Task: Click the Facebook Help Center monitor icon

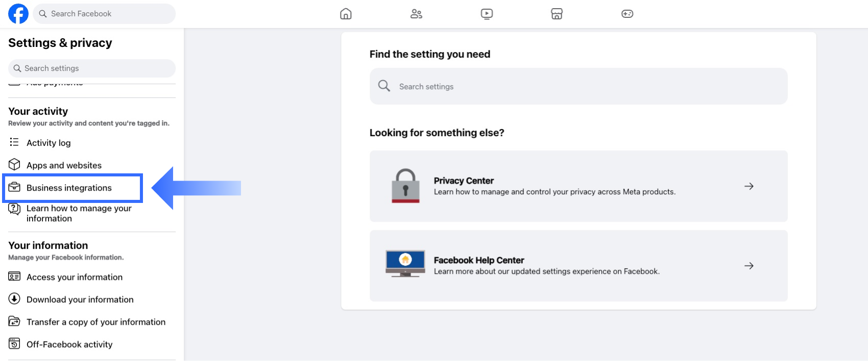Action: tap(405, 264)
